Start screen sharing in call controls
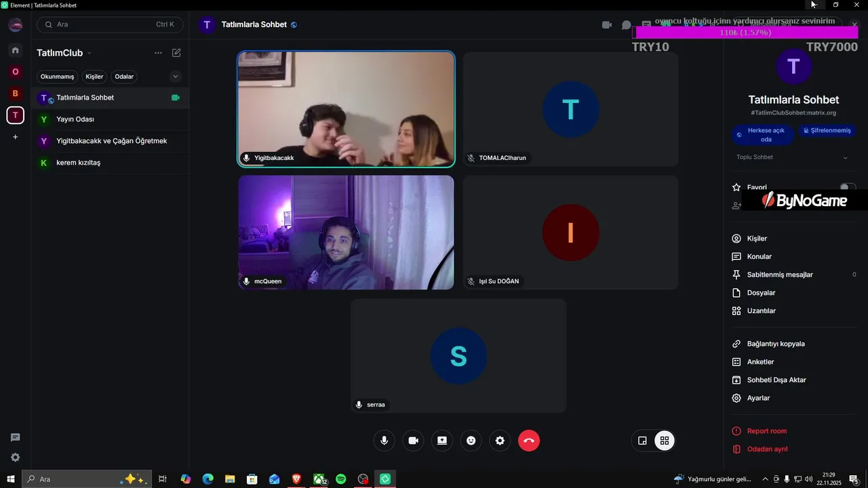868x488 pixels. (442, 441)
